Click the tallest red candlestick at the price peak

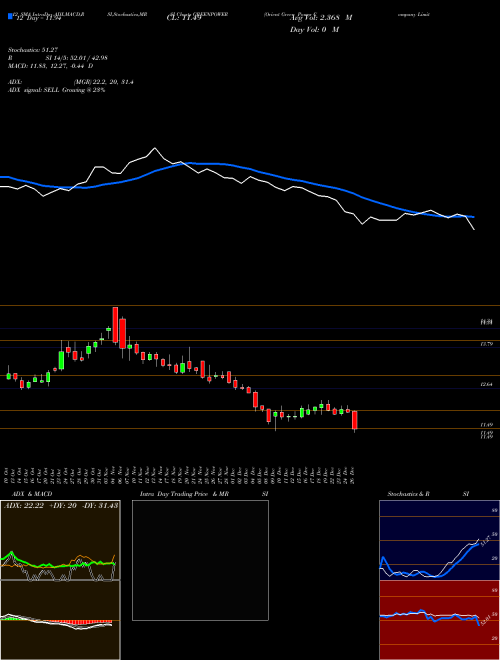tap(115, 325)
